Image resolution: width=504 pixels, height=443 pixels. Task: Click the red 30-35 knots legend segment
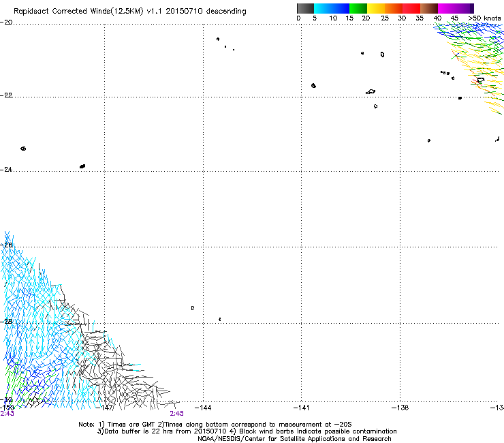[411, 8]
